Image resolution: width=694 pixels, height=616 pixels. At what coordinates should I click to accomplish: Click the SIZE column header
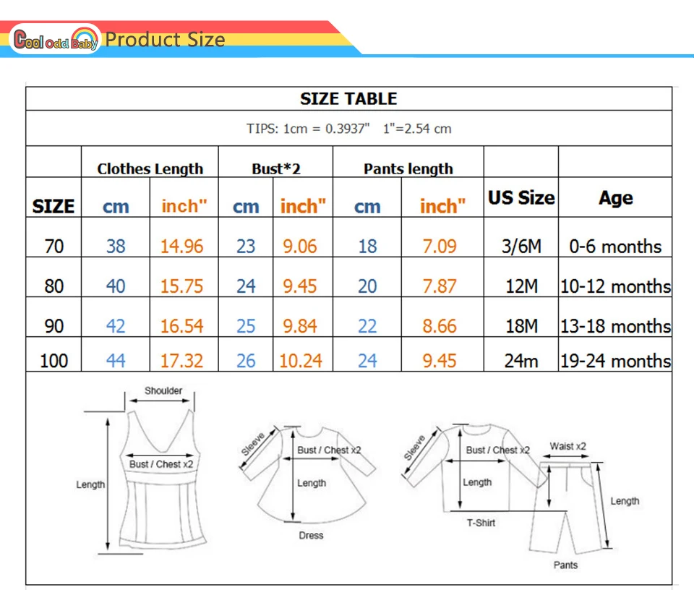(53, 206)
